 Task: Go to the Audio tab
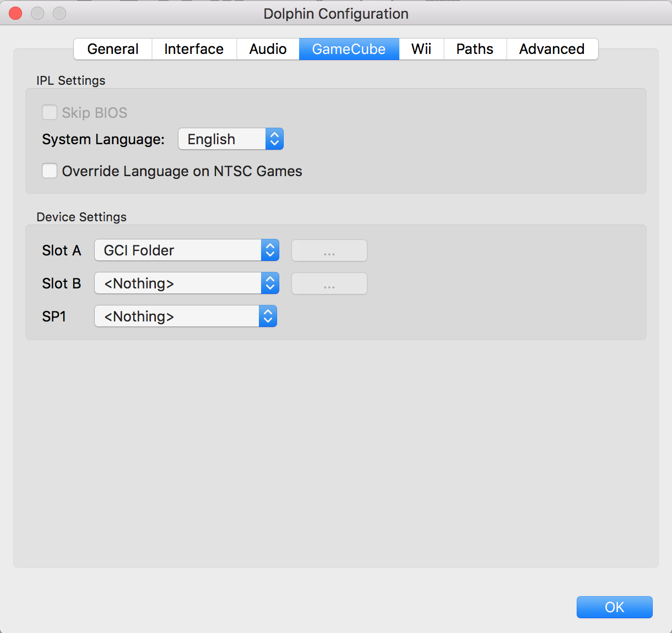click(x=268, y=49)
